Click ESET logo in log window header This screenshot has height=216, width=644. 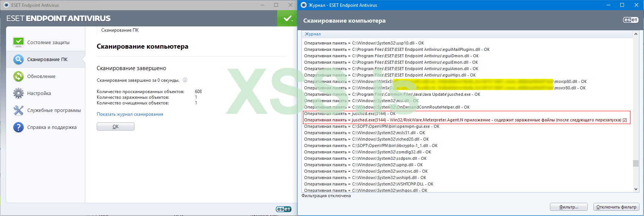(x=630, y=20)
